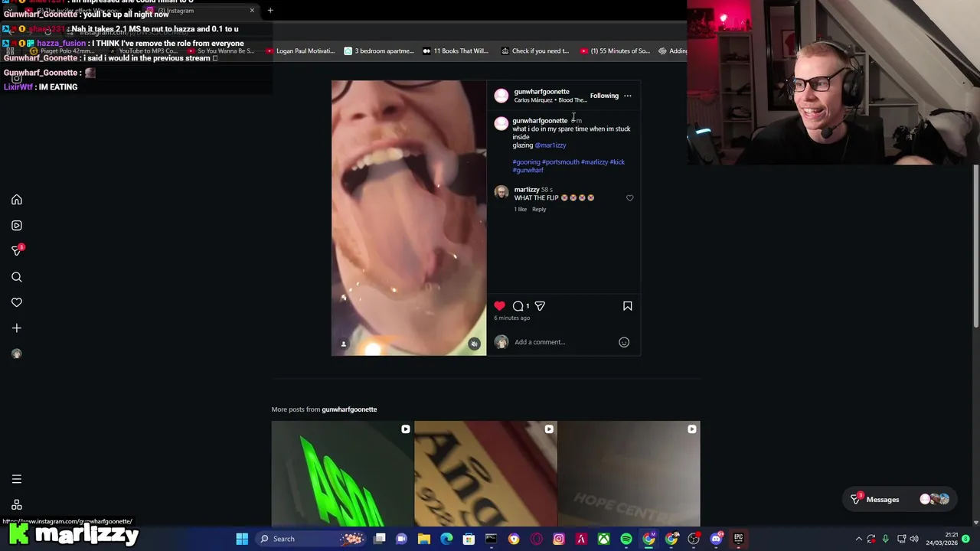Image resolution: width=980 pixels, height=551 pixels.
Task: Open the 11 Books That Will... bookmark
Action: point(455,51)
